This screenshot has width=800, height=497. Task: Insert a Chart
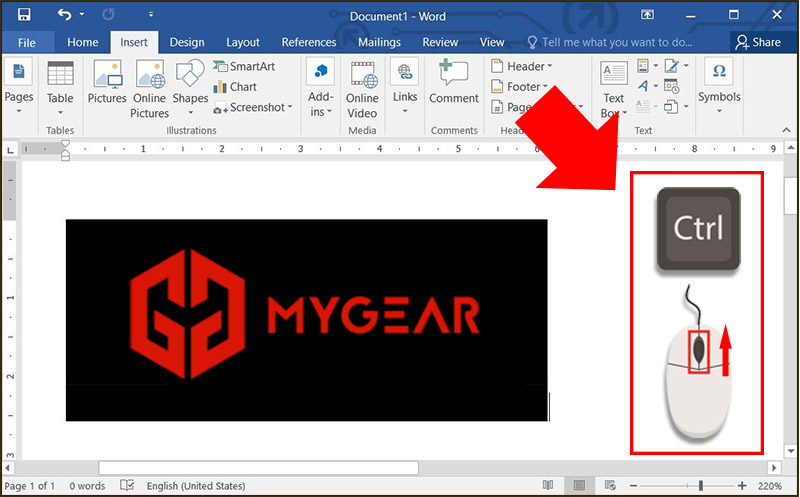click(235, 87)
